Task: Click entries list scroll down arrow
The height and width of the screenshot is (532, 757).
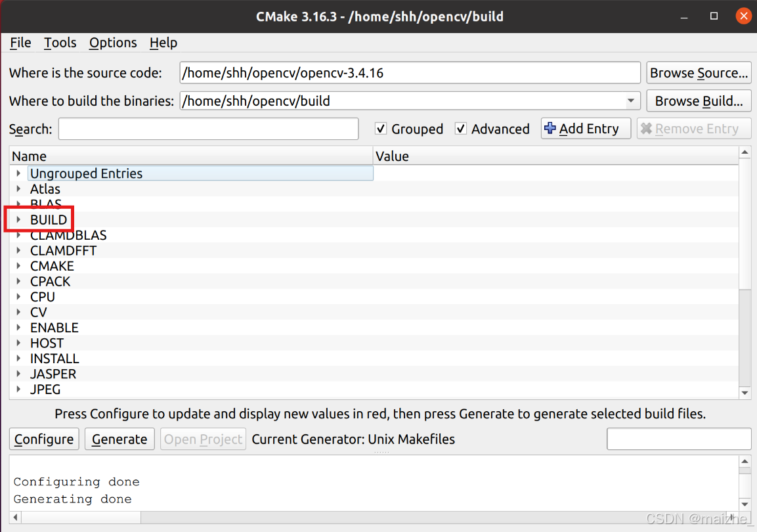Action: tap(745, 393)
